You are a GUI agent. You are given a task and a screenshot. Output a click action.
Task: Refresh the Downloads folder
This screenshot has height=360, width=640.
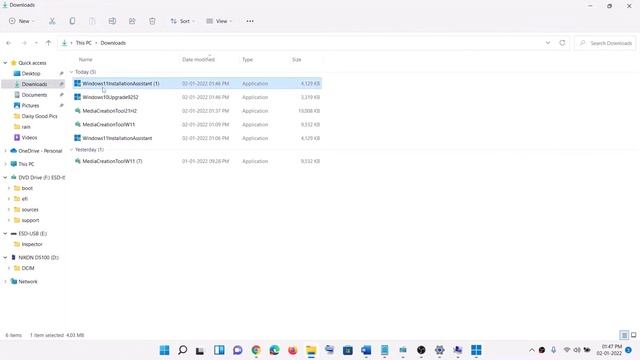[x=562, y=43]
